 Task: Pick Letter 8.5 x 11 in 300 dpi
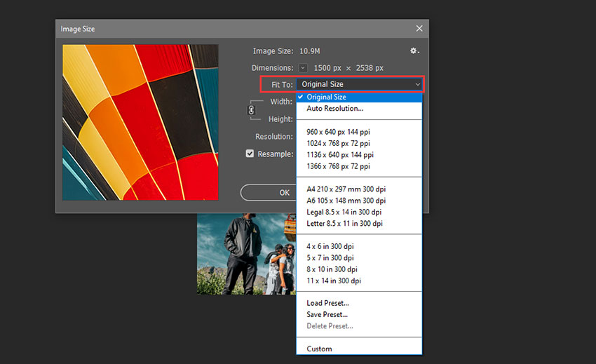click(x=359, y=223)
